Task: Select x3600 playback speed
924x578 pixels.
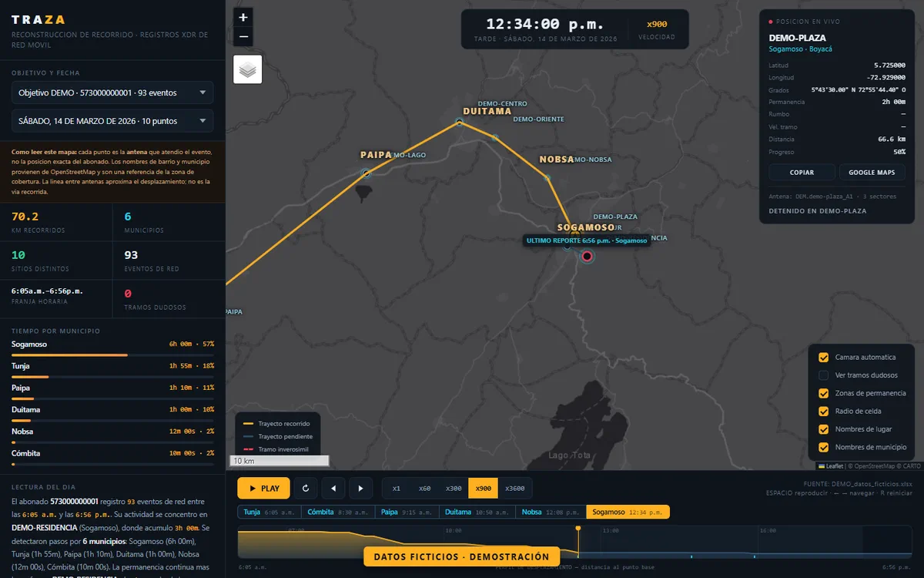Action: pyautogui.click(x=514, y=489)
